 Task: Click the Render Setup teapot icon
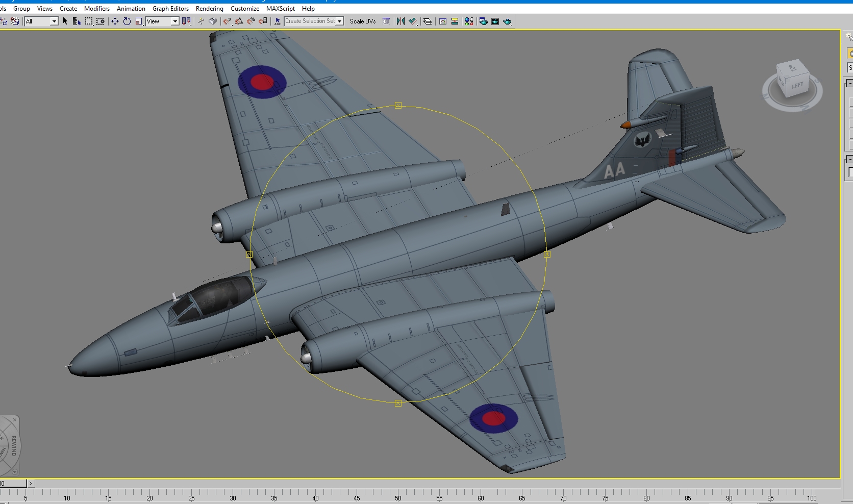coord(483,21)
